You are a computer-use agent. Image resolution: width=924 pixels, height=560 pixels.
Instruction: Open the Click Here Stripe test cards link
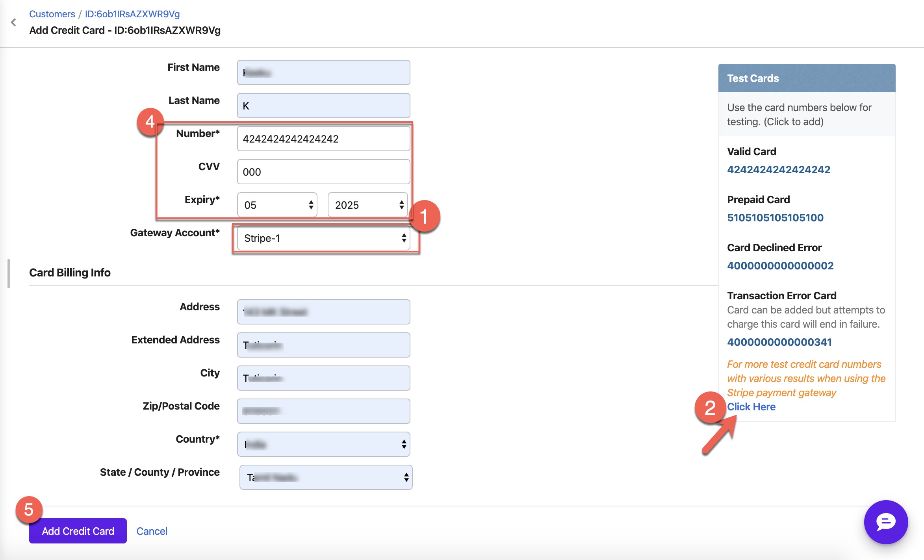[x=751, y=406]
